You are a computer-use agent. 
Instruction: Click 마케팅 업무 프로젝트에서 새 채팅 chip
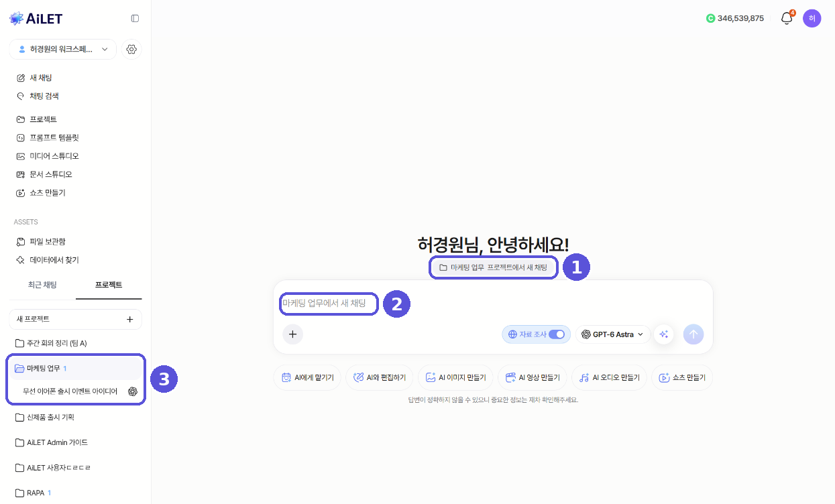click(x=493, y=267)
